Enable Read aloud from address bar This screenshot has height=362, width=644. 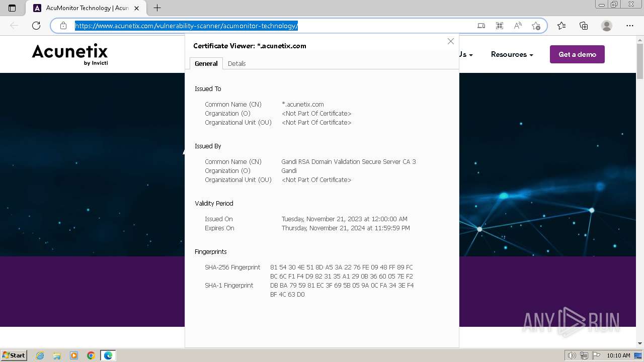pos(518,26)
